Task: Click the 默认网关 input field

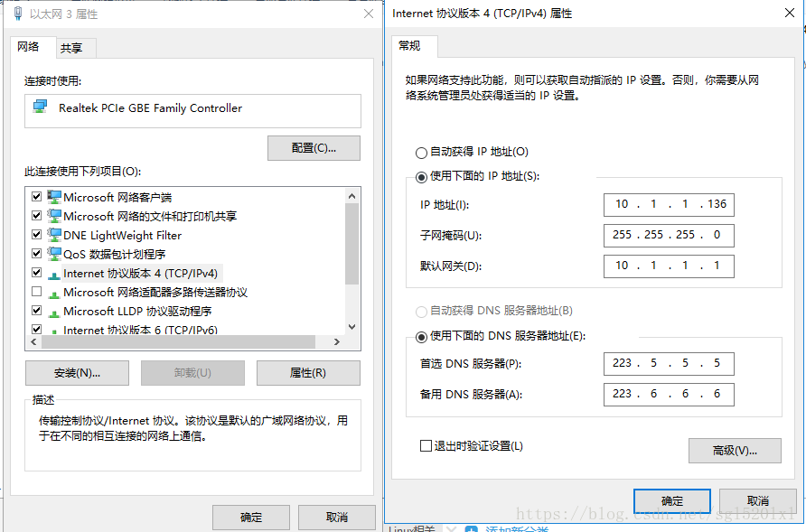Action: coord(669,266)
